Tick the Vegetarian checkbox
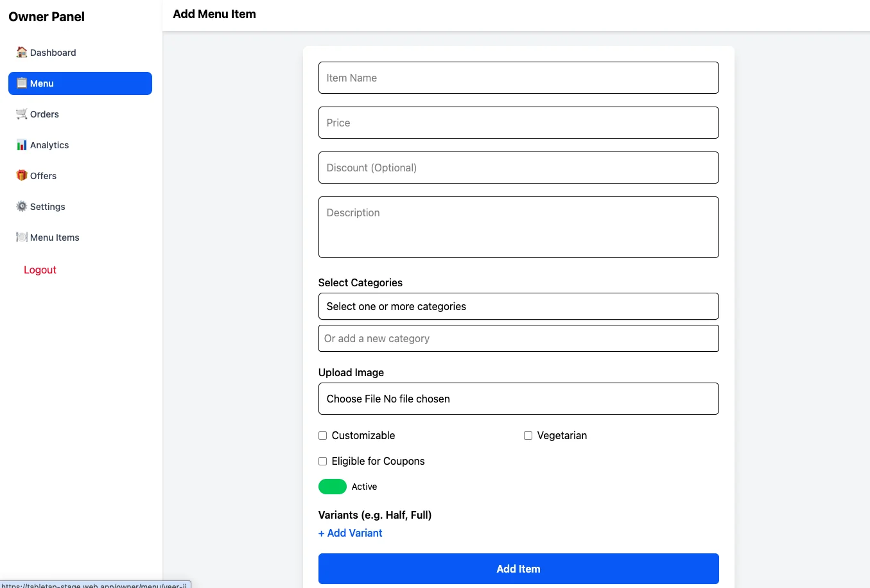The image size is (870, 588). pyautogui.click(x=528, y=435)
